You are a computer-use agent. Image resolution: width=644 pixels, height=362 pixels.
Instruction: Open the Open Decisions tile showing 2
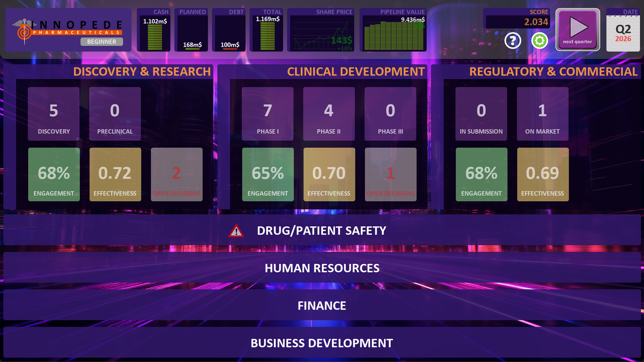(176, 174)
